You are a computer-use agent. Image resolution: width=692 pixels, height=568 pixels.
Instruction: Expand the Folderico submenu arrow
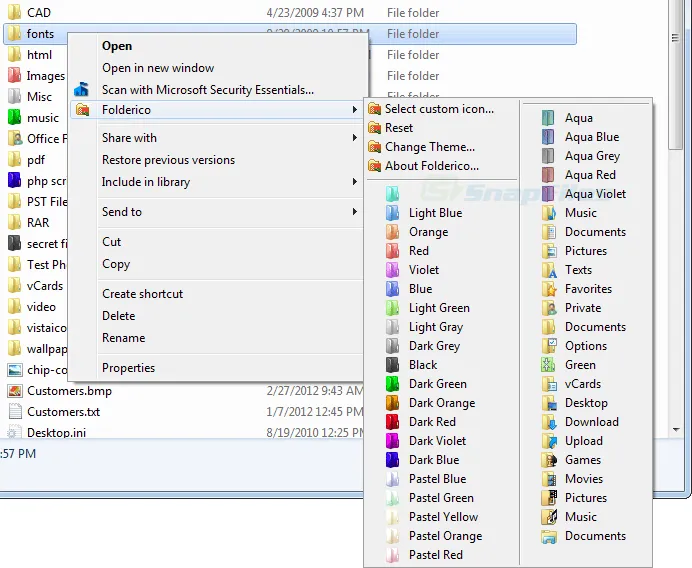pos(354,109)
